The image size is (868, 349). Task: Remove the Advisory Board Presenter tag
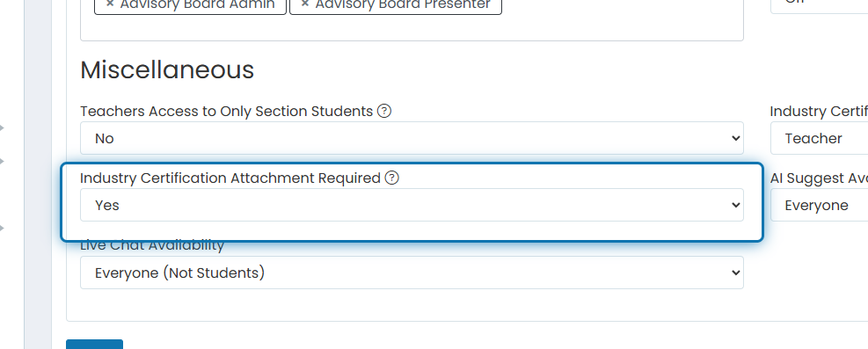pos(304,4)
